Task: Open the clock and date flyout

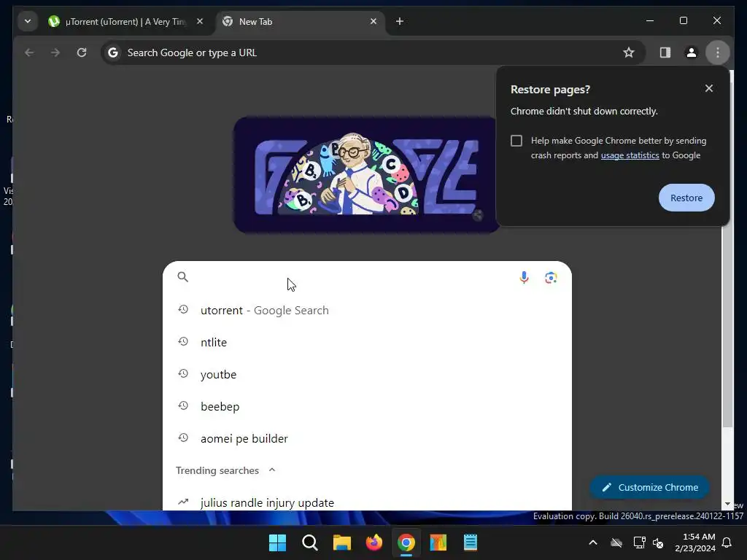Action: pos(694,542)
